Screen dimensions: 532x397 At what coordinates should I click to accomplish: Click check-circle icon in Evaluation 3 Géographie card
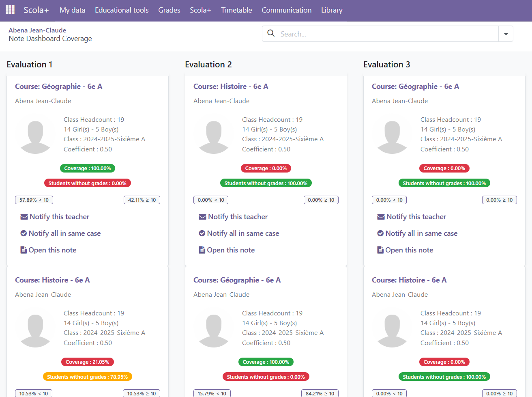point(380,233)
